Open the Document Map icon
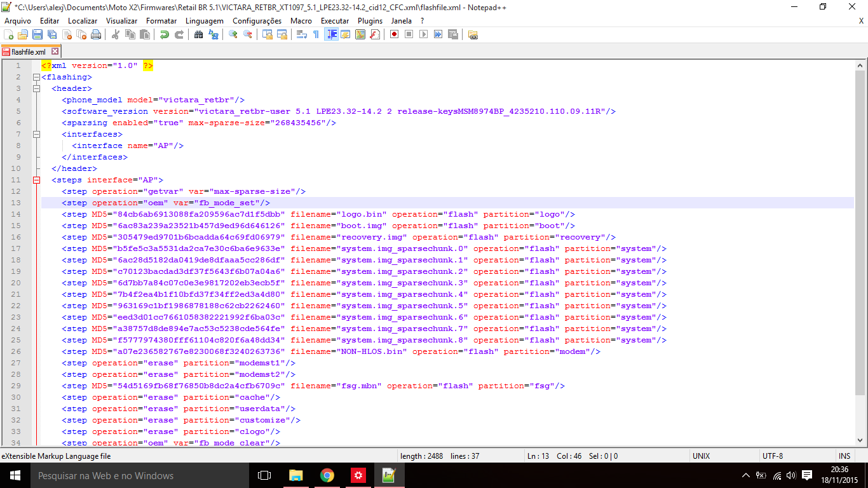 click(360, 34)
